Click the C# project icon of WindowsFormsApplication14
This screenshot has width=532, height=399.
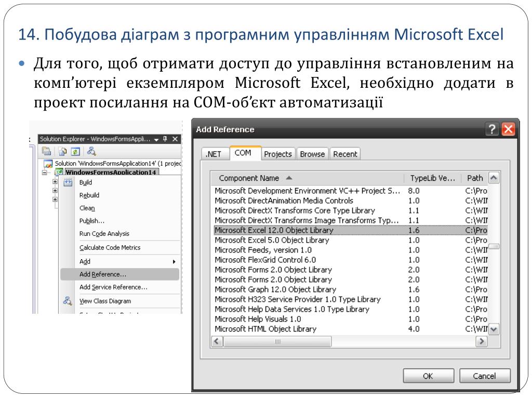coord(59,172)
